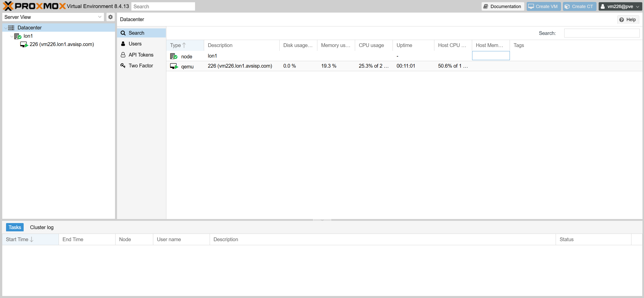644x298 pixels.
Task: Click the 19.3 % memory usage cell
Action: (336, 66)
